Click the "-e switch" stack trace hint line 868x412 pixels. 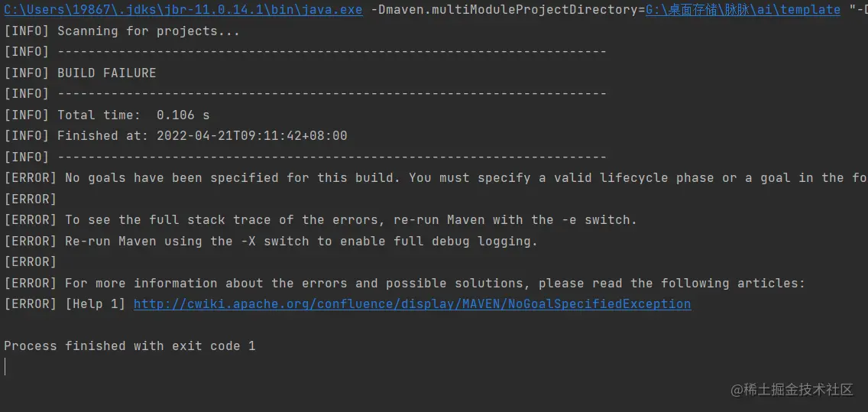(x=320, y=220)
